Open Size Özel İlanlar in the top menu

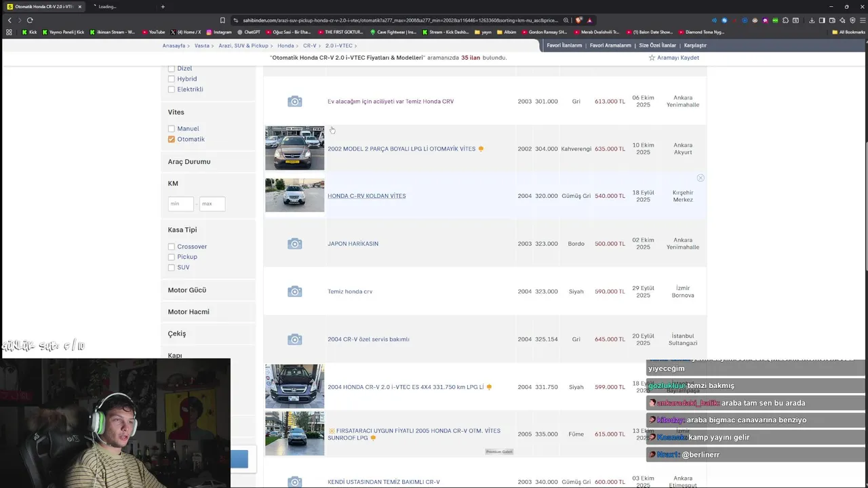point(658,45)
